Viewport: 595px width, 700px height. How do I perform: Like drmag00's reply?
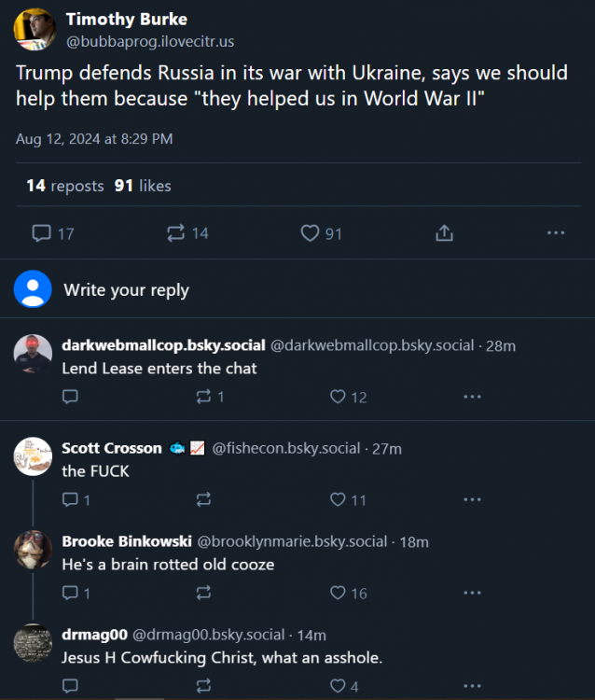coord(339,686)
